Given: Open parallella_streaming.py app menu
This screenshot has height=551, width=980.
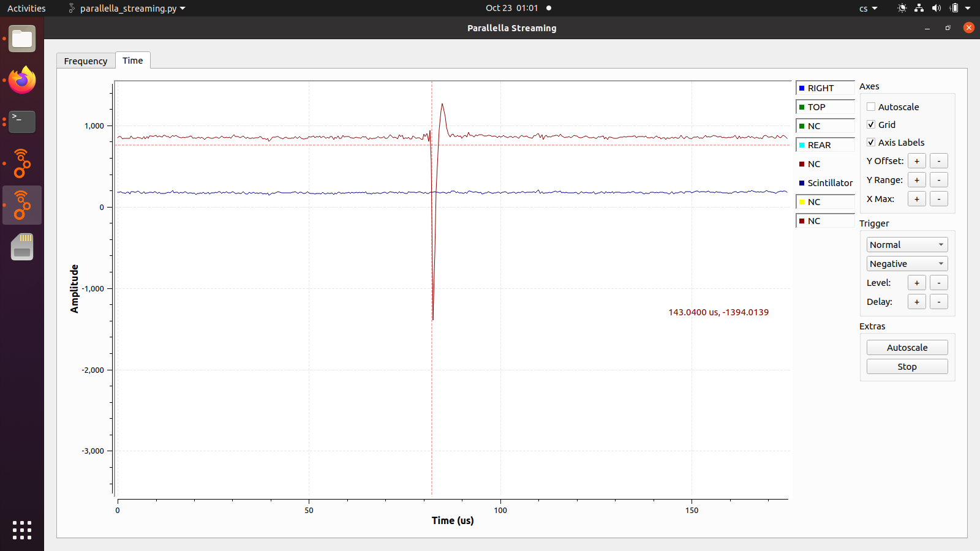Looking at the screenshot, I should pyautogui.click(x=127, y=8).
